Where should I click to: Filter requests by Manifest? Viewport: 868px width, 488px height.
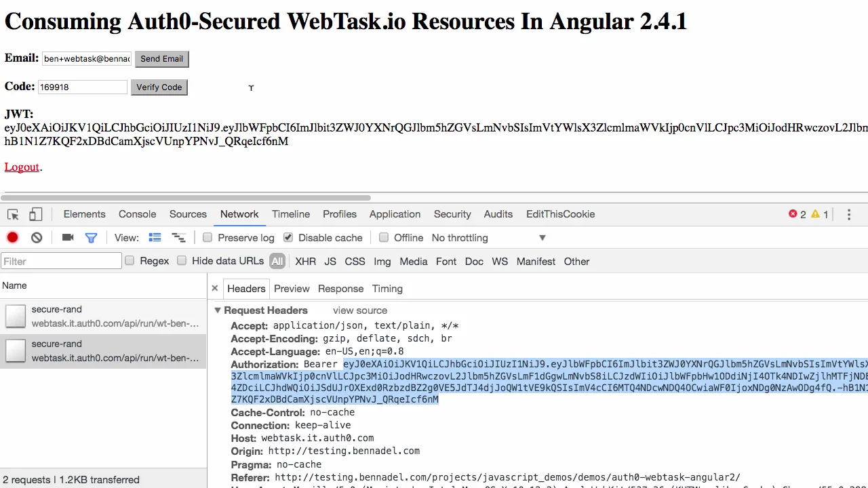point(536,261)
